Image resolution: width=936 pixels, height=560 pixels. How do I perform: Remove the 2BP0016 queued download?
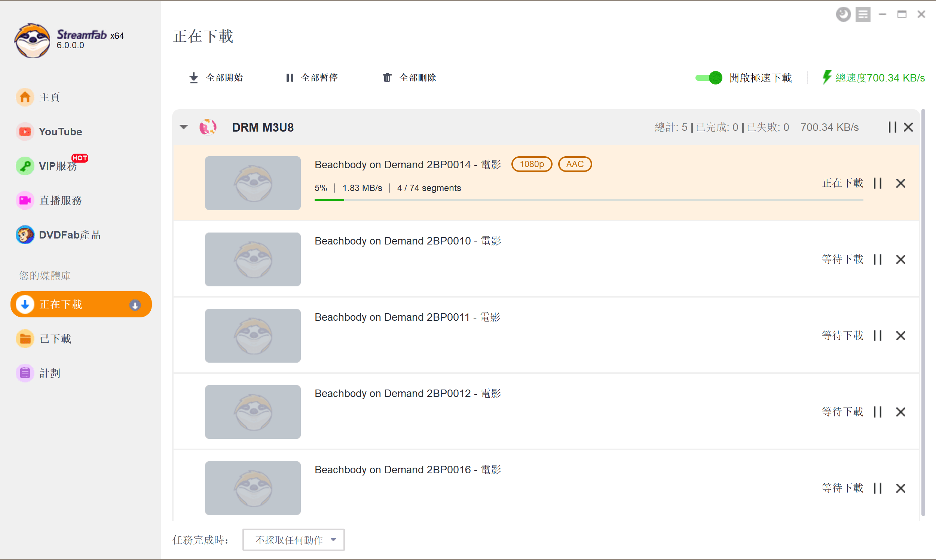[901, 488]
